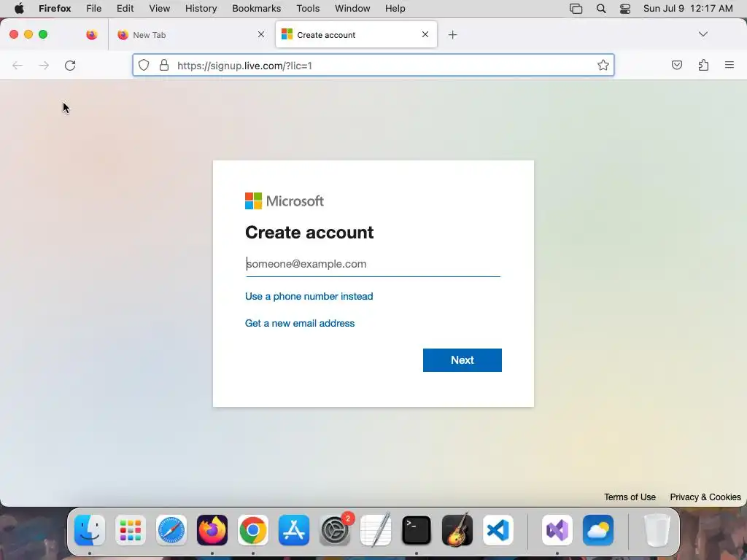Launch GarageBand from the dock

pyautogui.click(x=457, y=530)
